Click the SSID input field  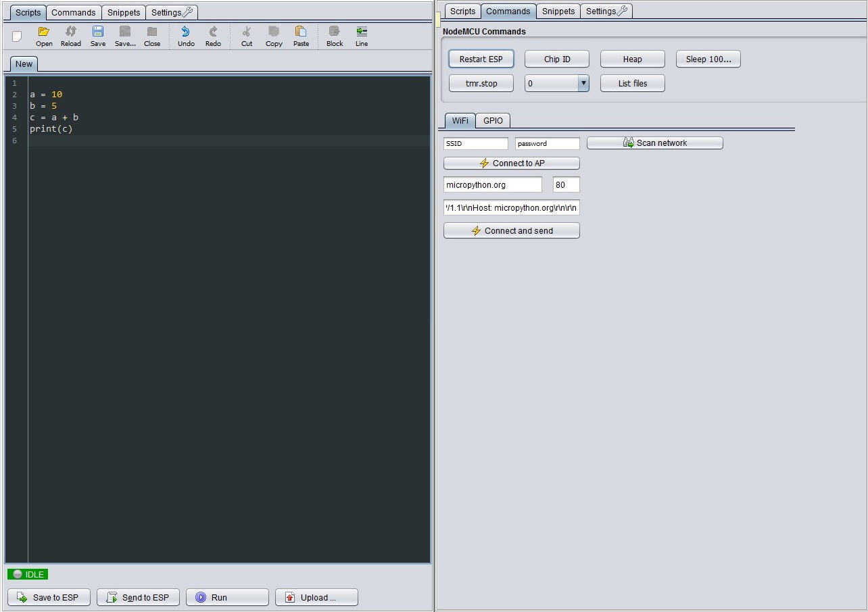click(x=475, y=143)
